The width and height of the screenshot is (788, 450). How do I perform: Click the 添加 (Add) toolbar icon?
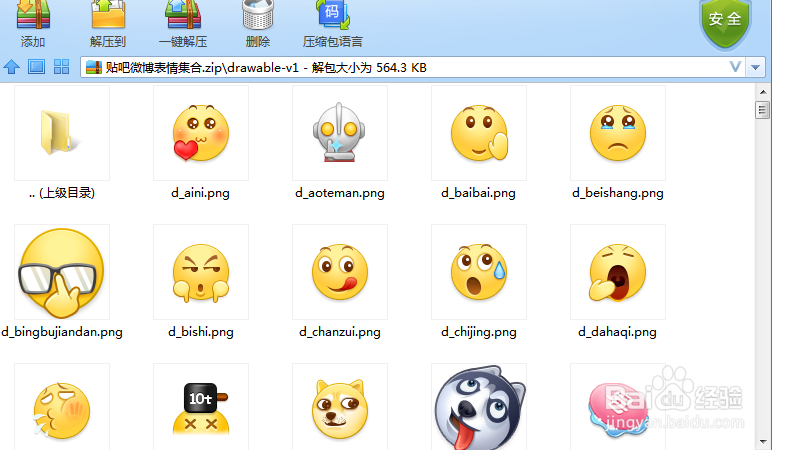pyautogui.click(x=33, y=15)
